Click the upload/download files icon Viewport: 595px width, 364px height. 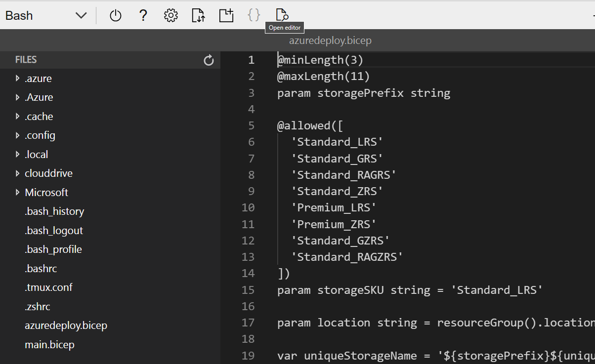coord(198,16)
